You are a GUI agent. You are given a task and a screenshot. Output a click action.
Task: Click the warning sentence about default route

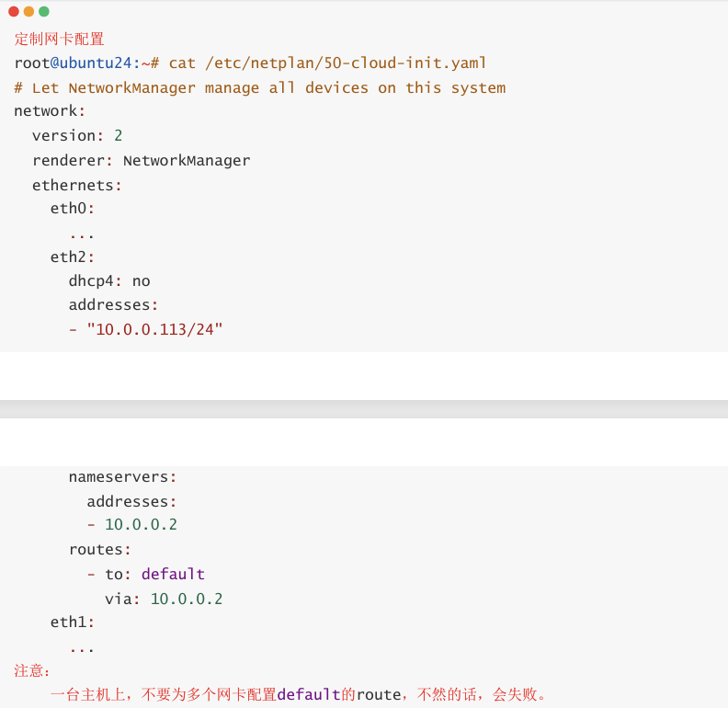[298, 694]
